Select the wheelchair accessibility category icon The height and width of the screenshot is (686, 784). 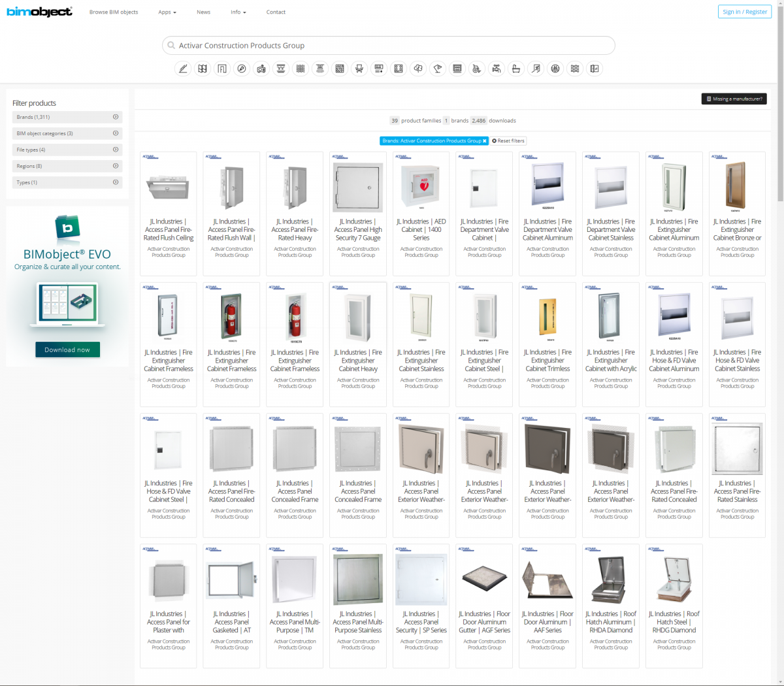(x=476, y=68)
